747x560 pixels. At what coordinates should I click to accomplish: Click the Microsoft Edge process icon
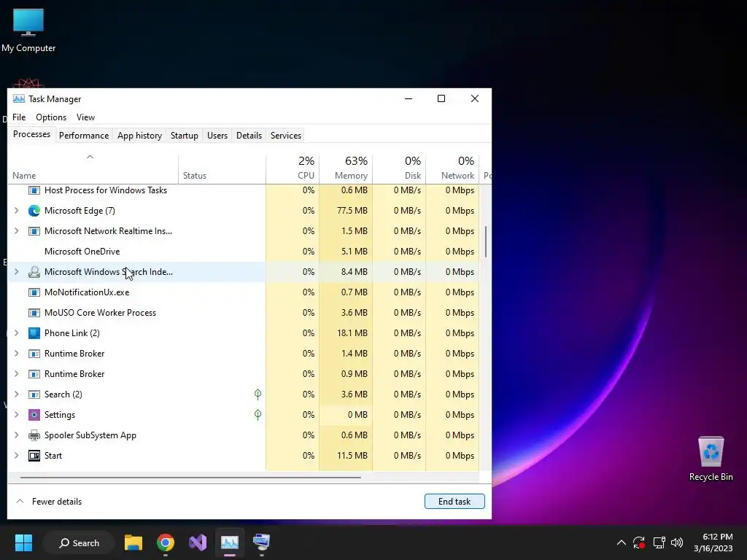(34, 211)
